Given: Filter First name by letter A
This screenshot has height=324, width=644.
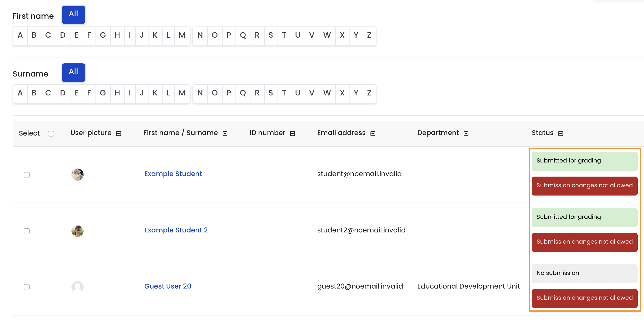Looking at the screenshot, I should point(20,36).
